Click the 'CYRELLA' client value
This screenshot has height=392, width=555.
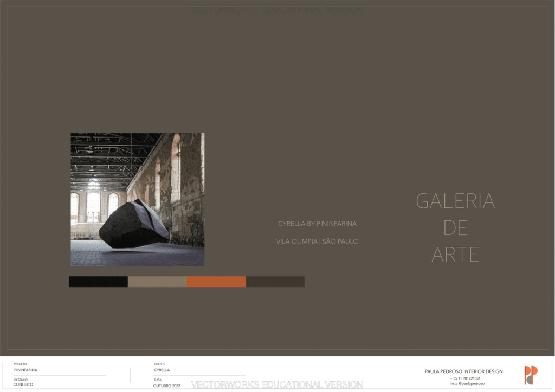[x=162, y=370]
